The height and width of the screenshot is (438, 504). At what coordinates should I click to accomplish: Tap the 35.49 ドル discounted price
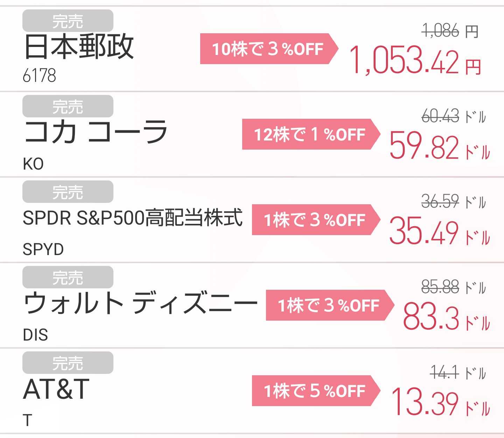tap(440, 231)
